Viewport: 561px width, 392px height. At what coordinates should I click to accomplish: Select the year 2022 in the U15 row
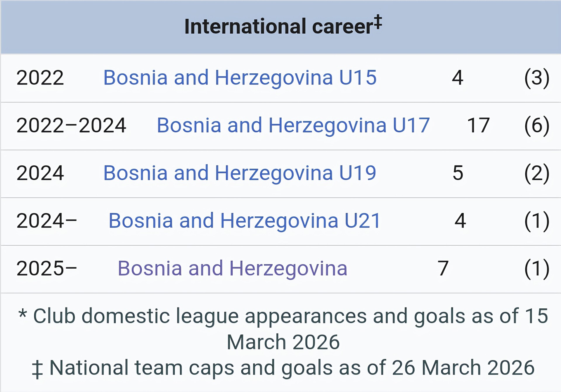click(x=40, y=78)
